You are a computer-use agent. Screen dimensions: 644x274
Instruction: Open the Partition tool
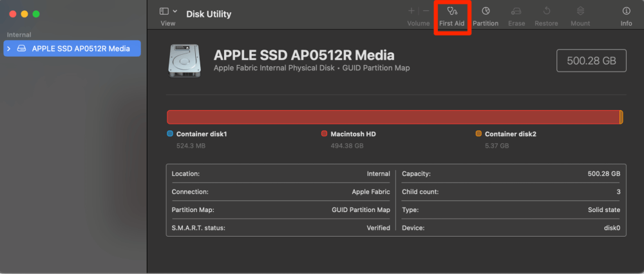485,16
